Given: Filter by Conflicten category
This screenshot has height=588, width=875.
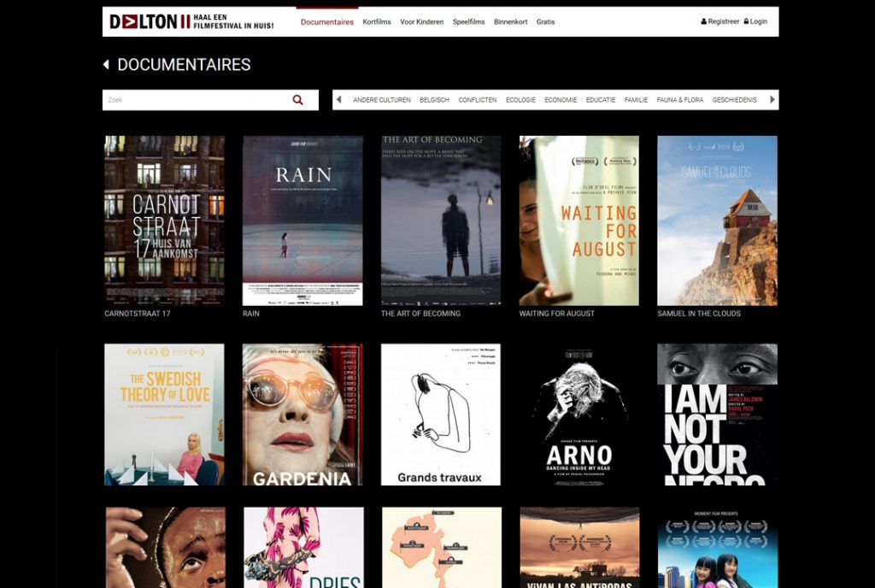Looking at the screenshot, I should pos(477,100).
